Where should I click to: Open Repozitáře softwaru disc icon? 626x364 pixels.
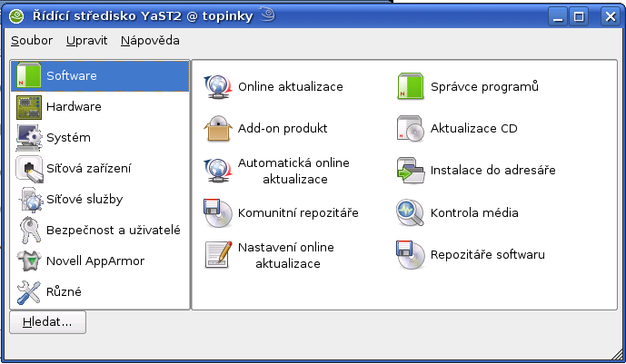coord(411,254)
